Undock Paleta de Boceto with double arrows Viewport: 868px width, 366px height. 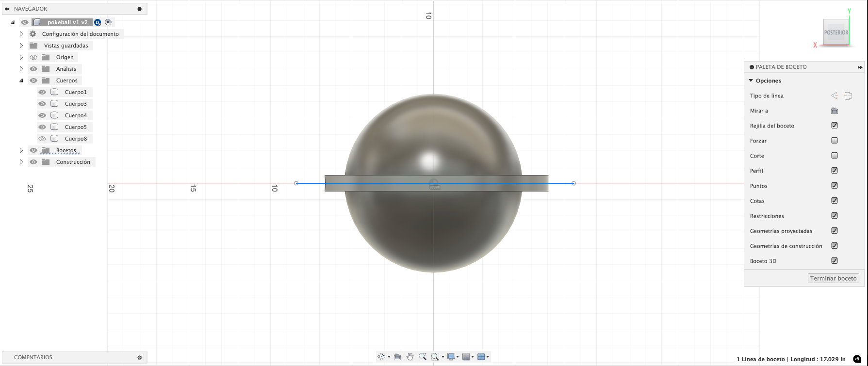[860, 67]
